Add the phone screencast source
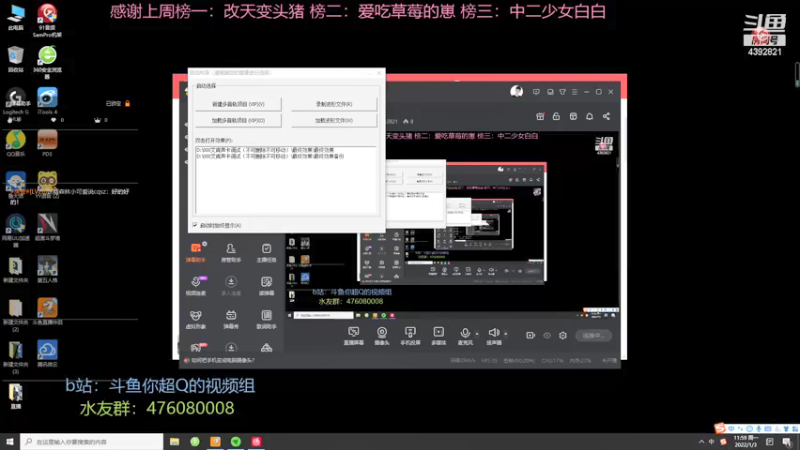The height and width of the screenshot is (450, 800). pos(410,336)
